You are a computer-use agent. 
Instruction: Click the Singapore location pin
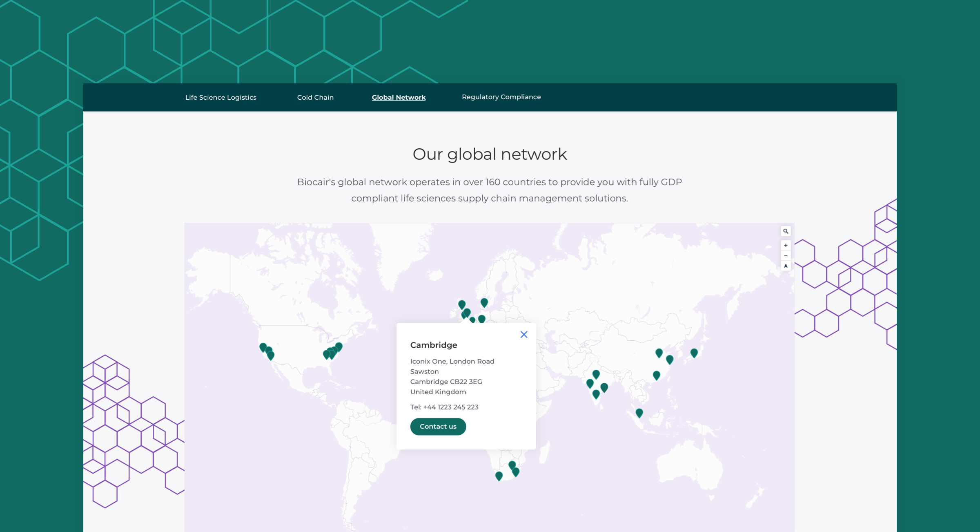(x=639, y=413)
